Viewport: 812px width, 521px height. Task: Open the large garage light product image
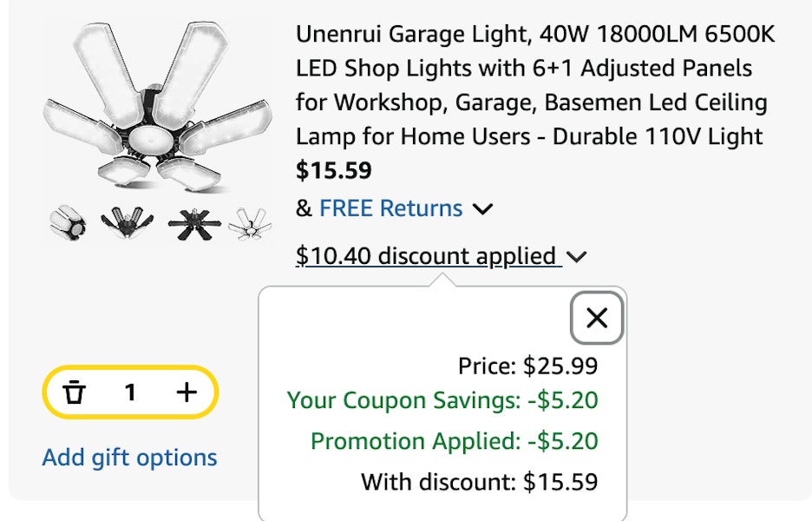coord(158,106)
